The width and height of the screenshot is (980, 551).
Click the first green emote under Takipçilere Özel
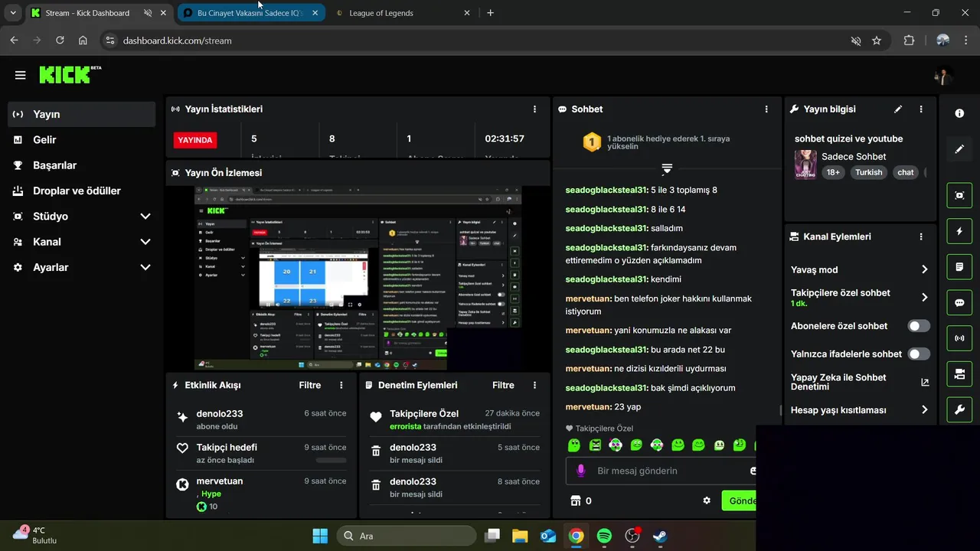pyautogui.click(x=574, y=445)
